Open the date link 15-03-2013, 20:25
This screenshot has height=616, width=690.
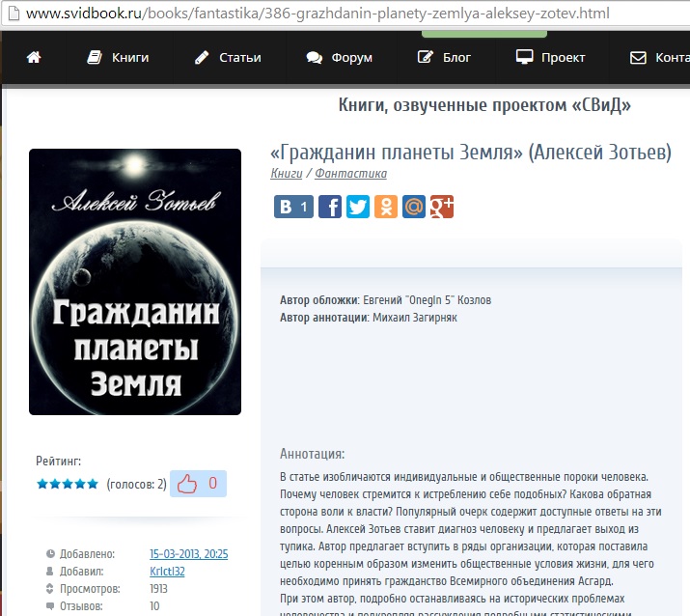tap(189, 554)
